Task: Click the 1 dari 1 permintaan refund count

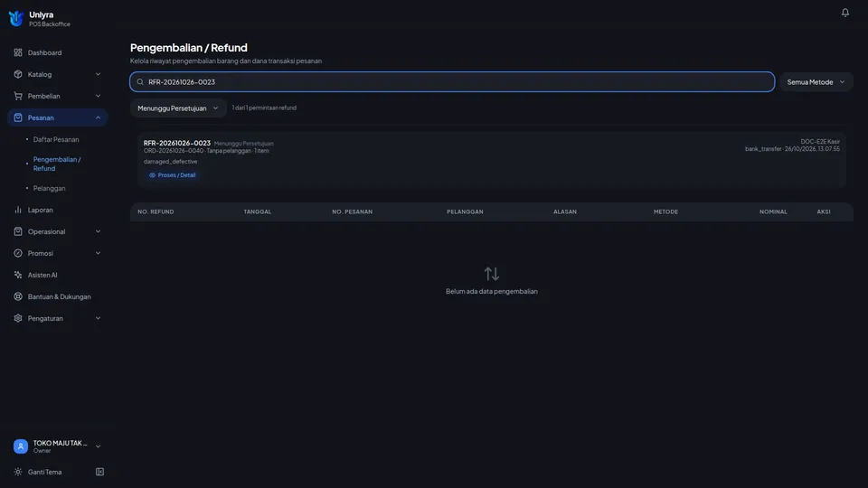Action: pos(264,108)
